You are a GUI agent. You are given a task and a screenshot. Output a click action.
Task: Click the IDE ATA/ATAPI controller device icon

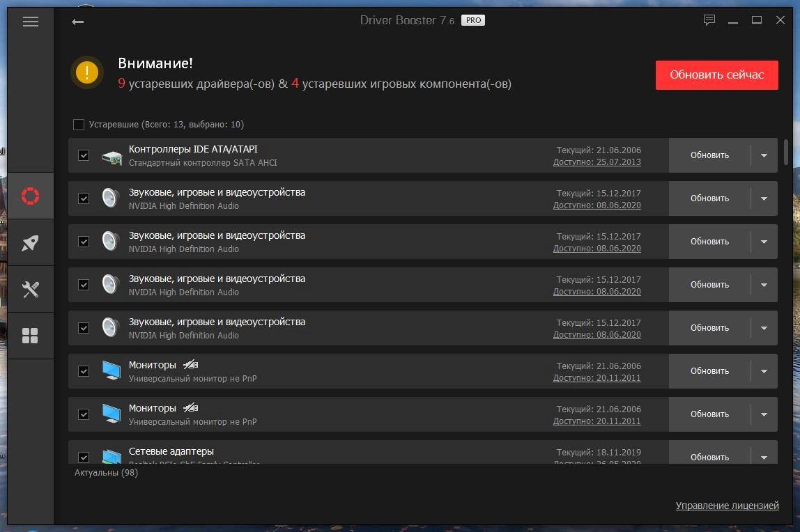[111, 157]
